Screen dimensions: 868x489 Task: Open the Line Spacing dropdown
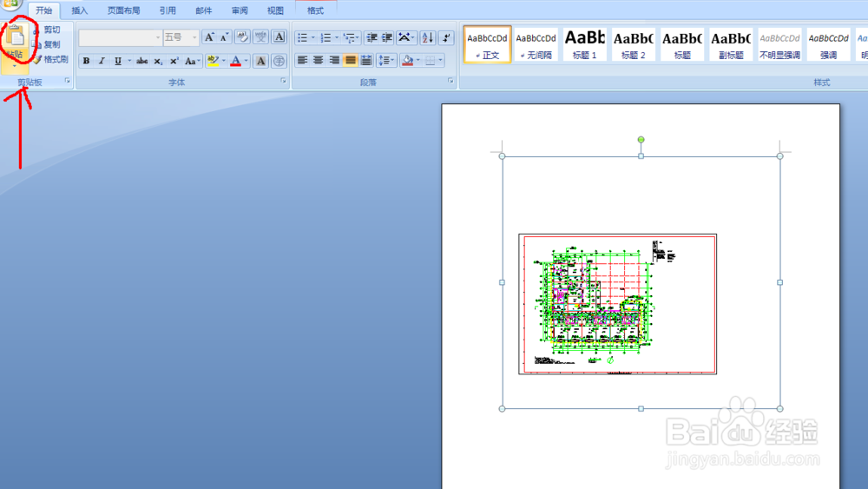[386, 60]
